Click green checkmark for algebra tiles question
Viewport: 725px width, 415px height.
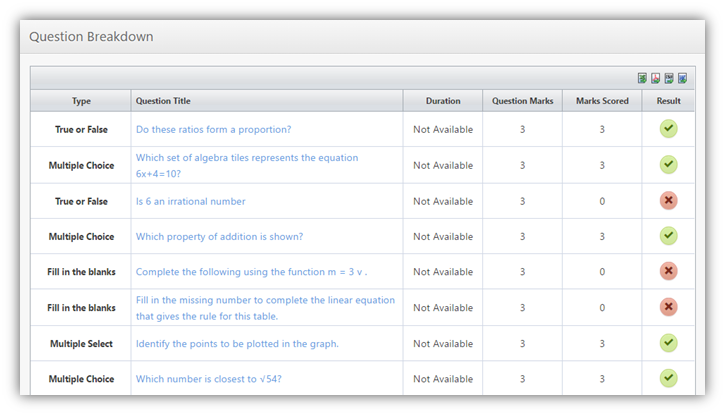coord(668,165)
